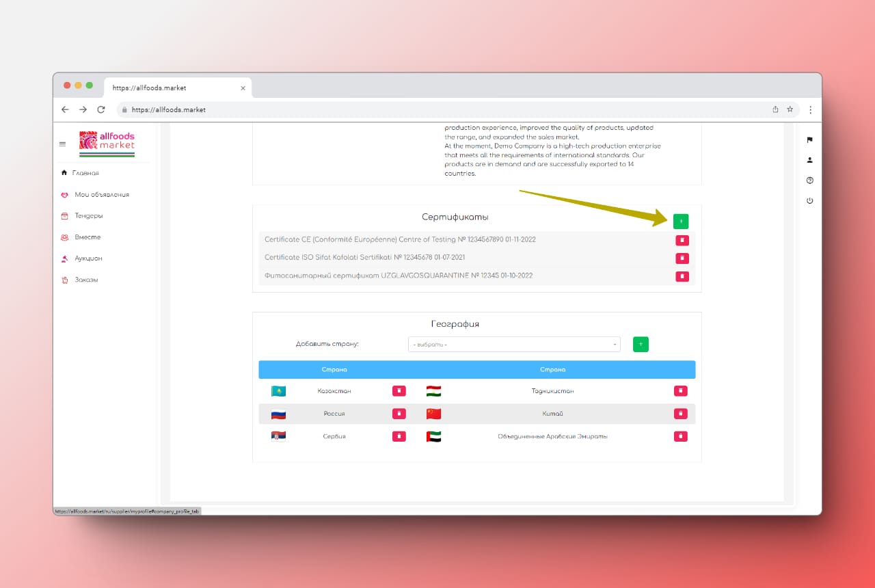Open the flag language icon in right sidebar

point(810,140)
